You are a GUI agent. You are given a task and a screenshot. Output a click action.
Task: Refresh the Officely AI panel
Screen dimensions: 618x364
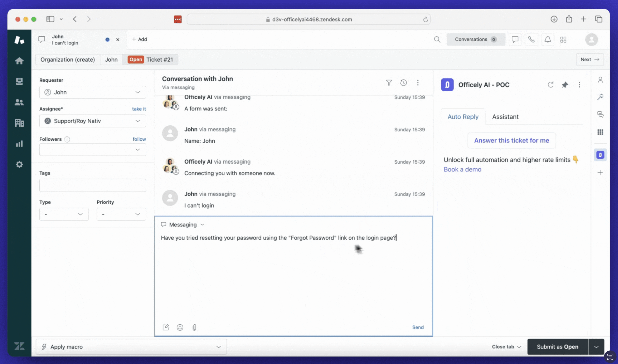click(551, 85)
